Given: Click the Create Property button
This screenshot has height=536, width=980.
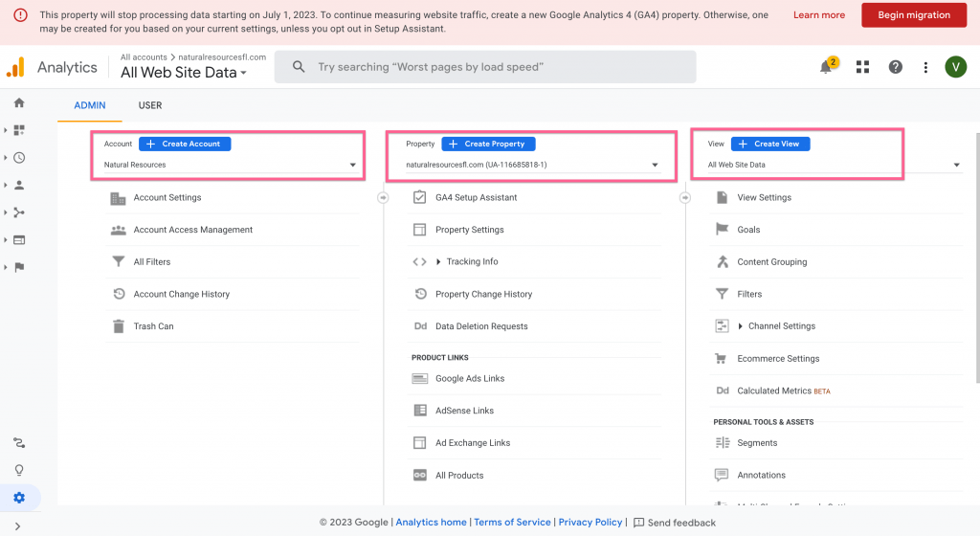Looking at the screenshot, I should tap(488, 144).
